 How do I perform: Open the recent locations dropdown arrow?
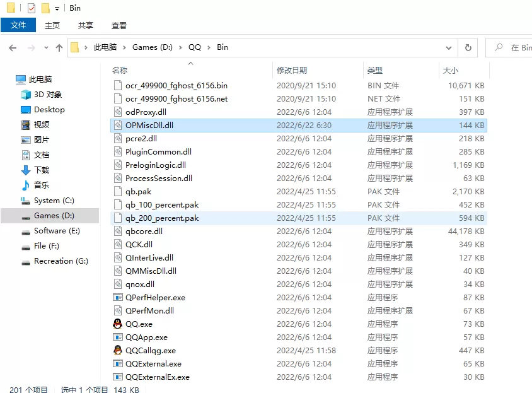coord(45,48)
